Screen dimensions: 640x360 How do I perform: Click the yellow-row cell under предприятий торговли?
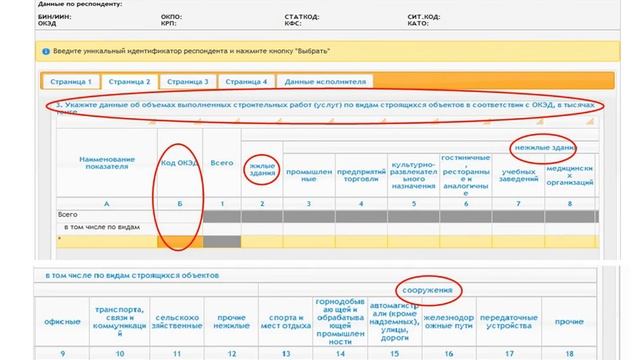(x=361, y=242)
